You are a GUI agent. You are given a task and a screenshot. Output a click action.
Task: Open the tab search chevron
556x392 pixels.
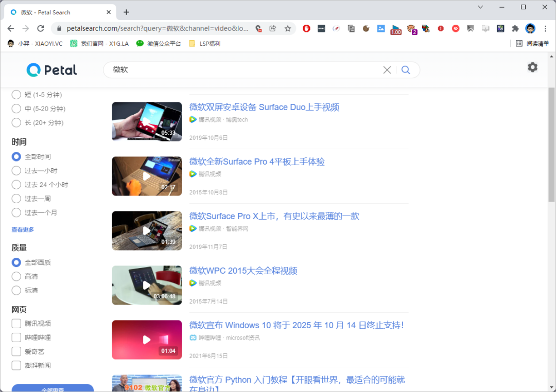pyautogui.click(x=480, y=7)
